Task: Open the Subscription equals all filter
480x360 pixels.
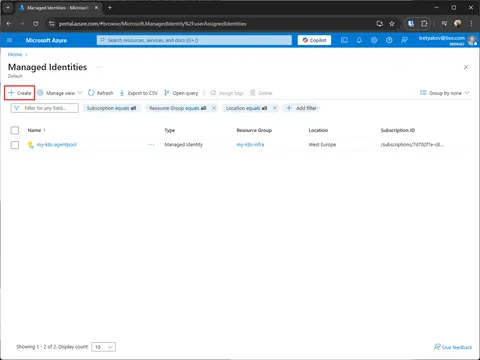Action: [x=111, y=108]
